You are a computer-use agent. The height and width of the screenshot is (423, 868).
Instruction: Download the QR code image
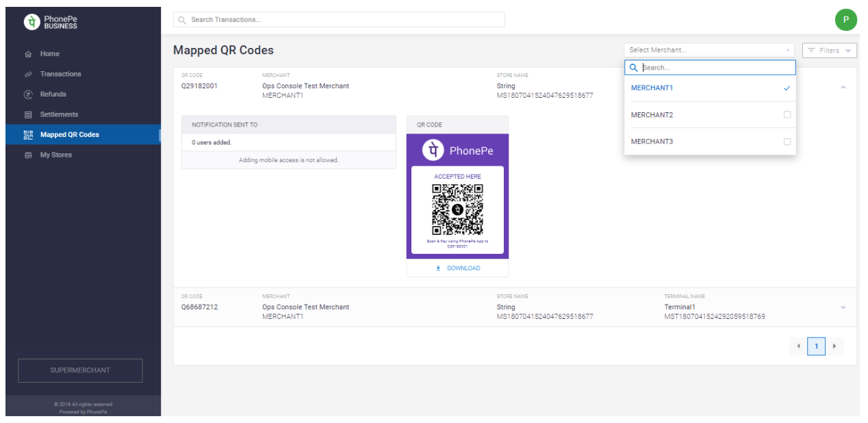click(457, 268)
